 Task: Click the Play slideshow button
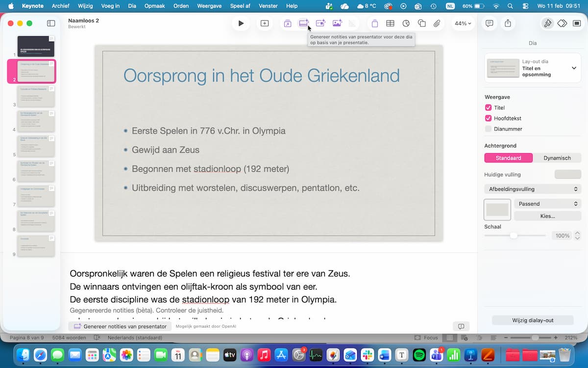[241, 24]
